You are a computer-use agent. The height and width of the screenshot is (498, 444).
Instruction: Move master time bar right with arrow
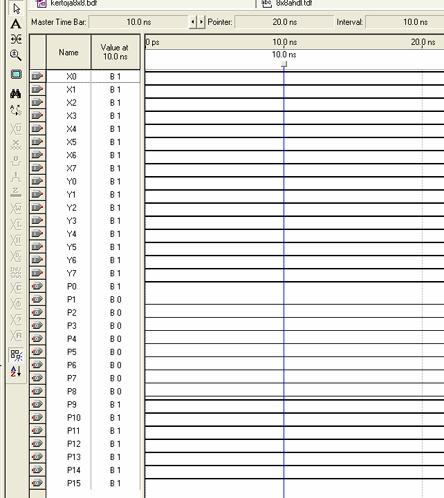pyautogui.click(x=201, y=22)
